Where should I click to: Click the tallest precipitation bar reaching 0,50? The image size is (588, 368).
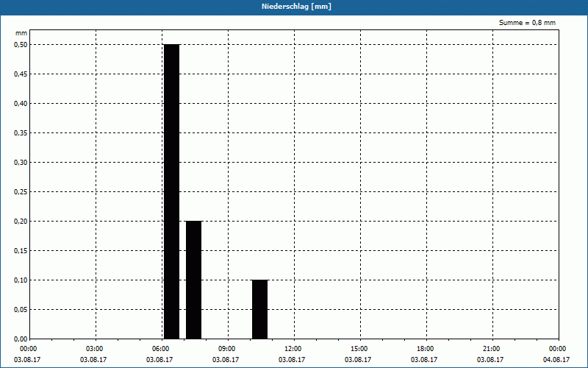172,191
